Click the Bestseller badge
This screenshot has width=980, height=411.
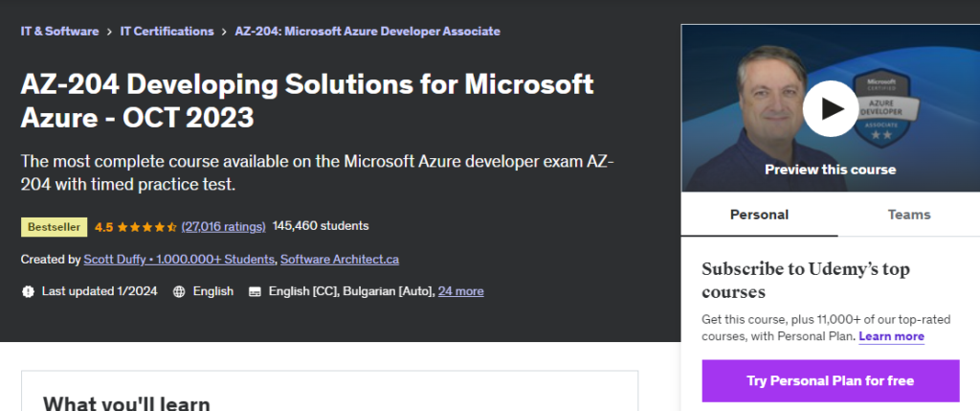pos(54,227)
